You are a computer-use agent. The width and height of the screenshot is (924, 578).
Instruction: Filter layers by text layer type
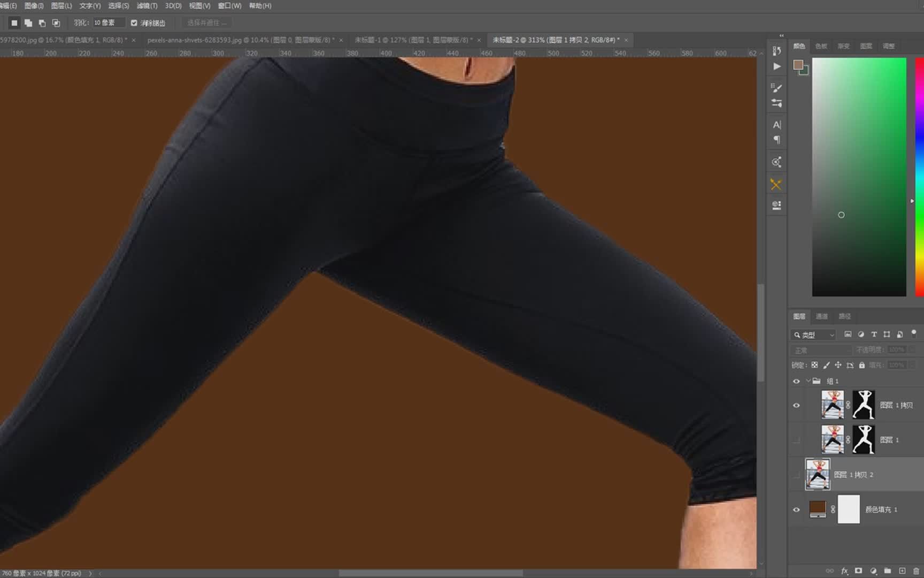[874, 334]
